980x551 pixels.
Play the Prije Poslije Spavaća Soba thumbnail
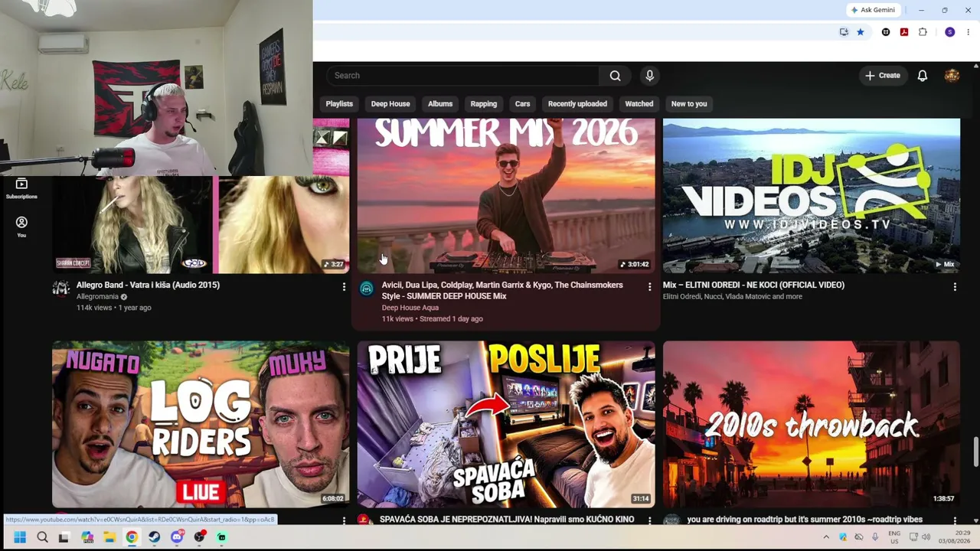point(506,425)
